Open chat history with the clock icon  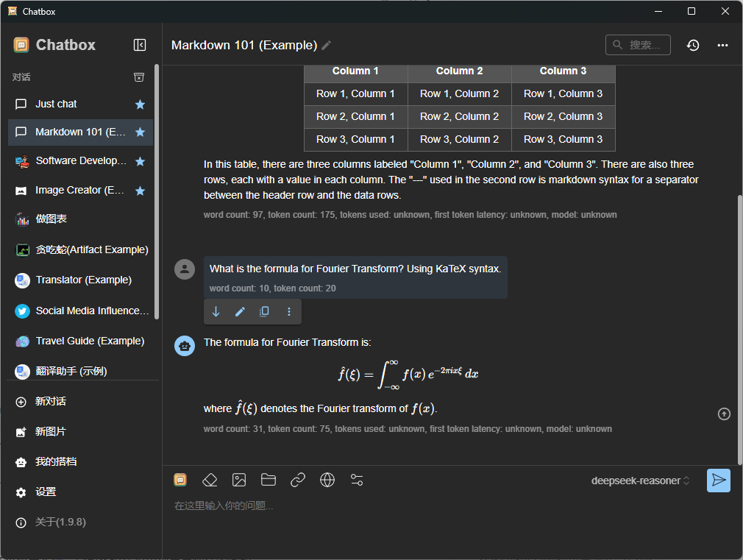pyautogui.click(x=692, y=45)
